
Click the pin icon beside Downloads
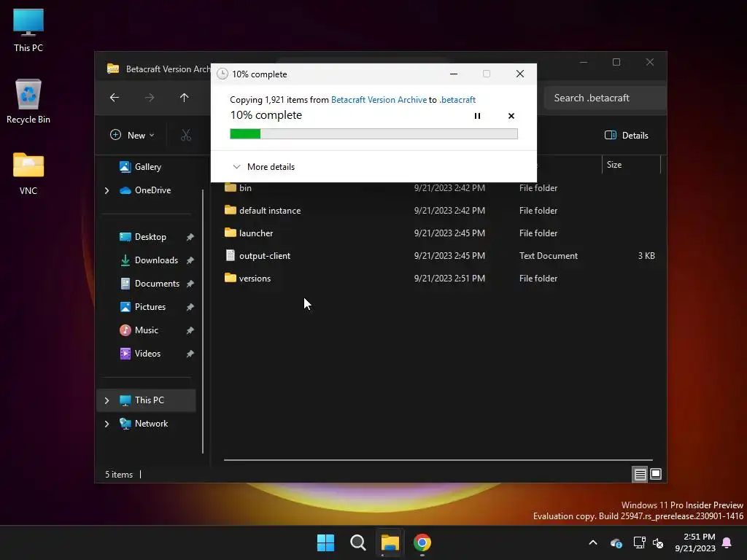(190, 260)
